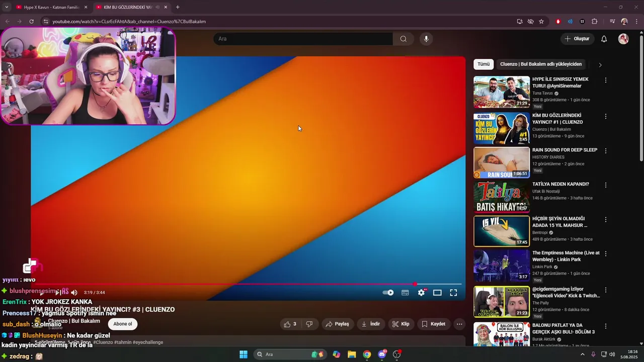Create a clip with Klip button

coord(401,324)
